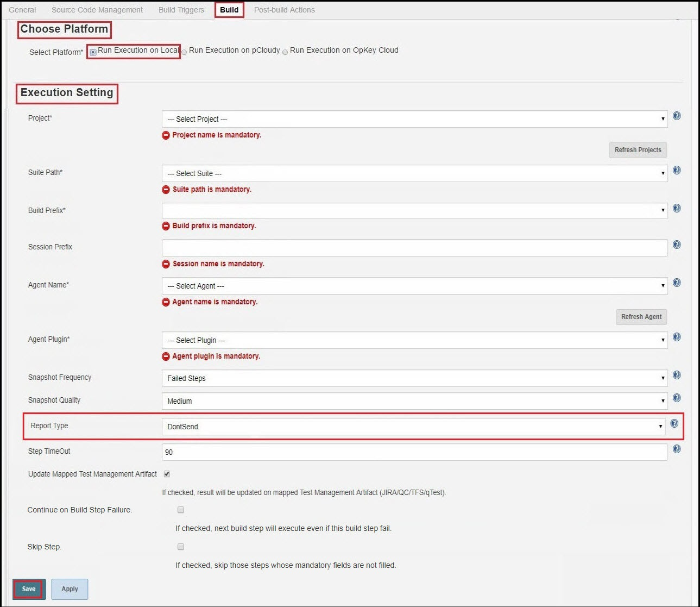Click the Session name is mandatory message
This screenshot has width=700, height=607.
pyautogui.click(x=218, y=264)
